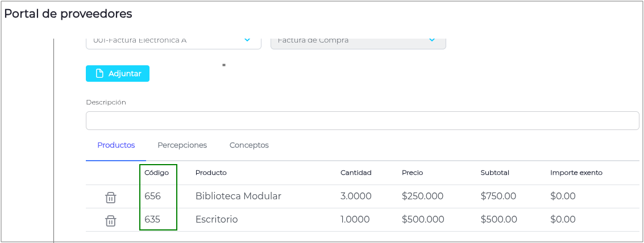
Task: Click the Cantidad column header
Action: coord(356,173)
